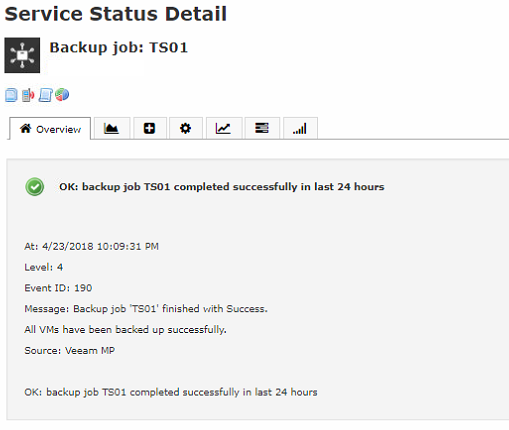Click the 'At: 4/23/2018 10:09:31 PM' line

click(x=91, y=246)
